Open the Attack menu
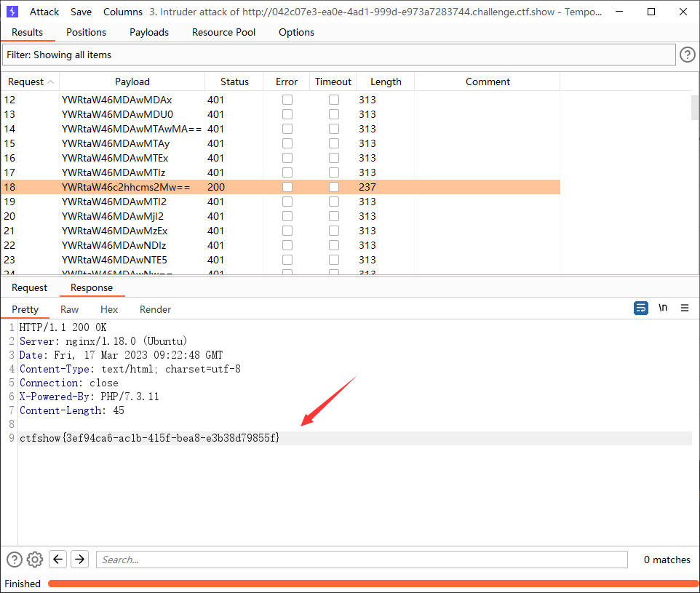The image size is (700, 593). 44,12
